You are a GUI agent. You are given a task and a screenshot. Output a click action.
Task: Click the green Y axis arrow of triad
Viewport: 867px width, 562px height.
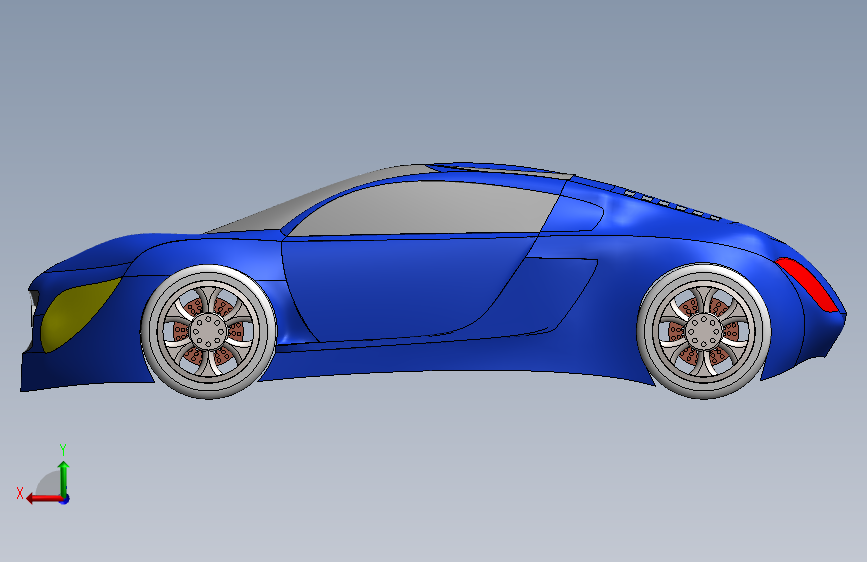pyautogui.click(x=64, y=479)
